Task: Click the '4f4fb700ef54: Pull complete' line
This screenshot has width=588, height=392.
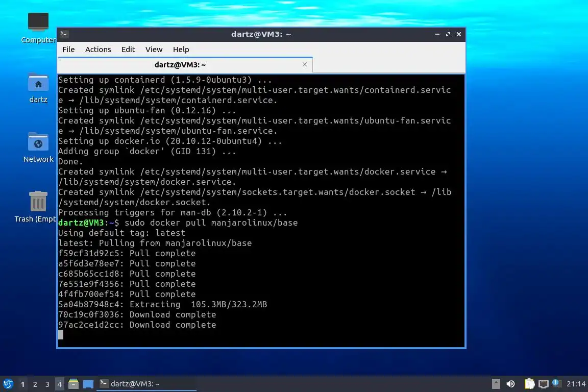Action: (x=127, y=294)
